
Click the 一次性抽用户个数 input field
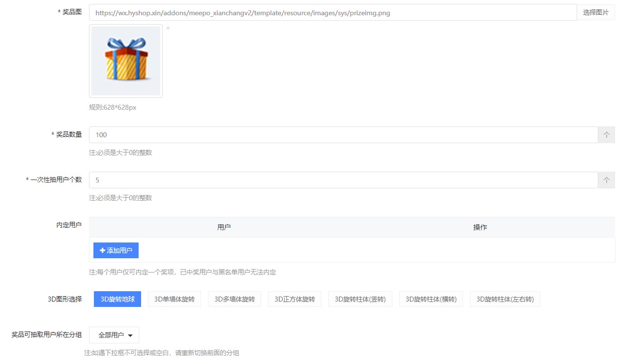(x=343, y=180)
